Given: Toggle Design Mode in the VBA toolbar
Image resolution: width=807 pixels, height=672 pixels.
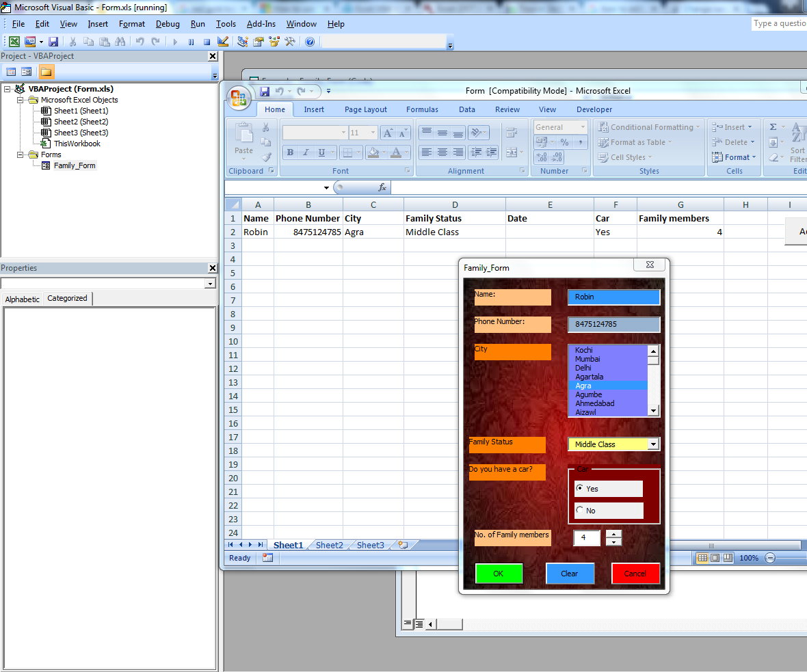Looking at the screenshot, I should coord(222,41).
